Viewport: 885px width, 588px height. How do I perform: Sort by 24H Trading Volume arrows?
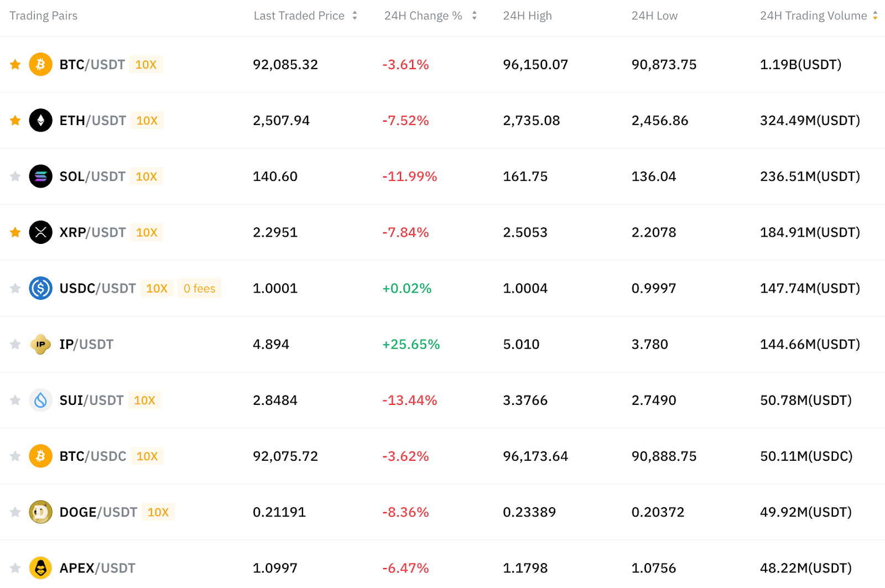click(x=875, y=15)
